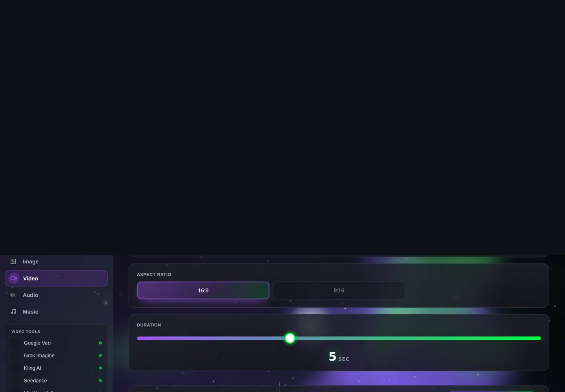Select the Video item in the sidebar
This screenshot has width=565, height=392.
pos(56,278)
